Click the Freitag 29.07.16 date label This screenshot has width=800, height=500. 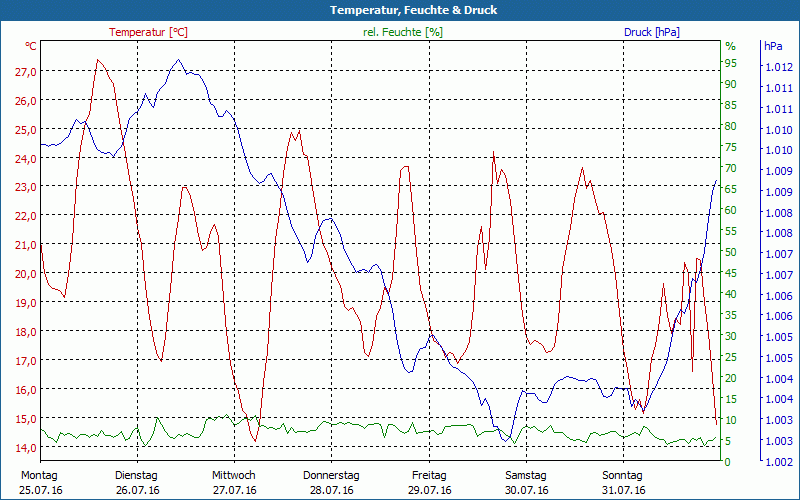click(428, 482)
